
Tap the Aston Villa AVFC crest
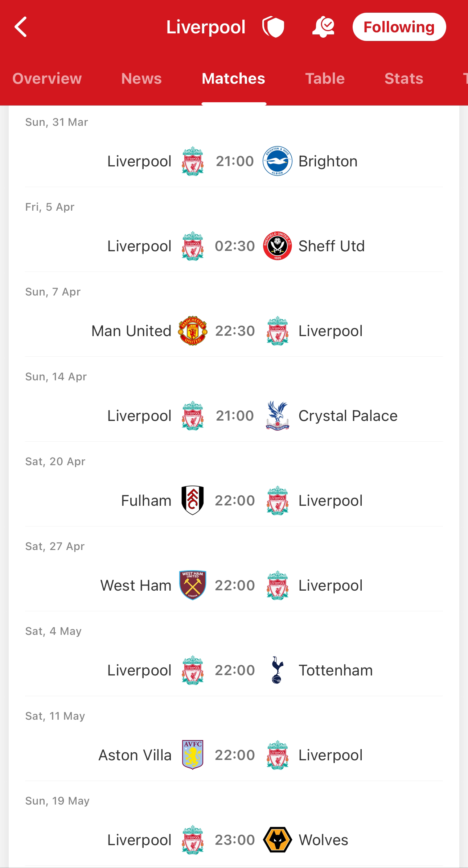pyautogui.click(x=193, y=755)
